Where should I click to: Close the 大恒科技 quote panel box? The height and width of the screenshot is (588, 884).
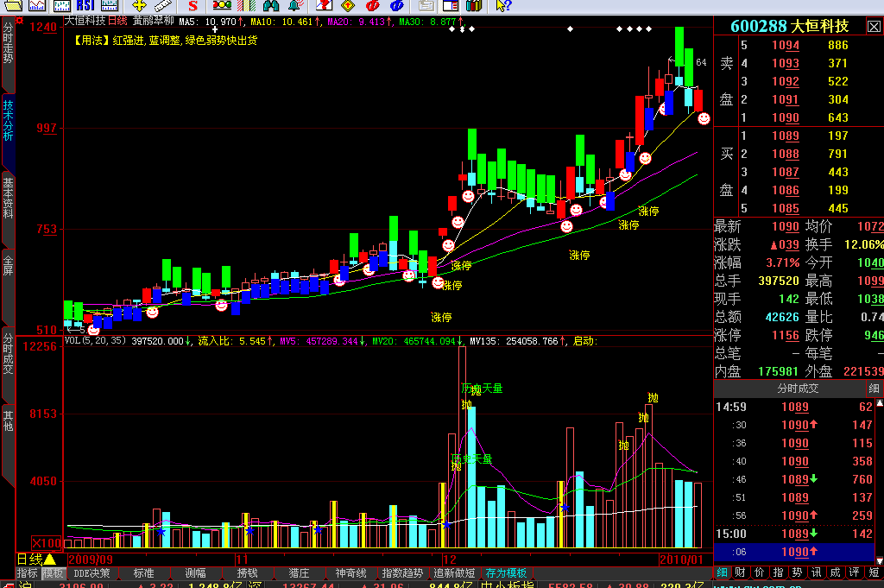(x=874, y=27)
